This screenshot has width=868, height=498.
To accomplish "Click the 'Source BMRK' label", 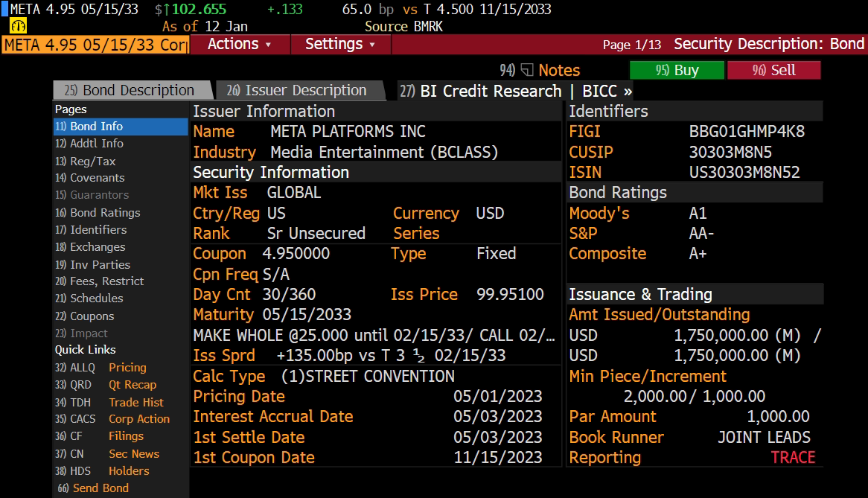I will [403, 27].
